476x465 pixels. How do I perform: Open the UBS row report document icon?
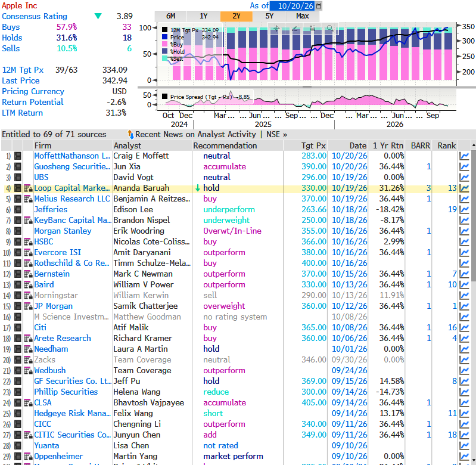pyautogui.click(x=18, y=178)
